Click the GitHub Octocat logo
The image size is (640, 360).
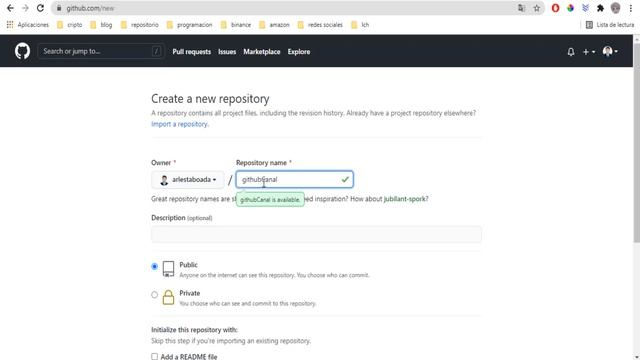coord(22,51)
